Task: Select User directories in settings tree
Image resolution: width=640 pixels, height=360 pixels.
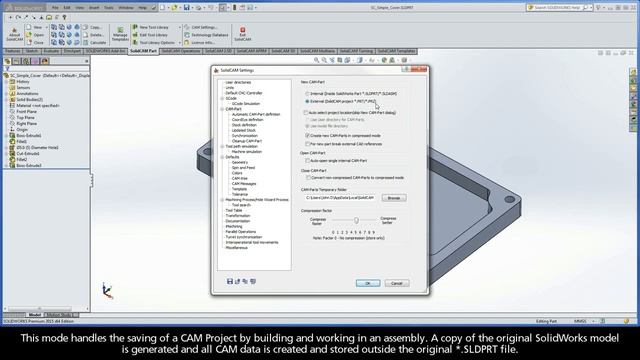Action: pyautogui.click(x=238, y=82)
